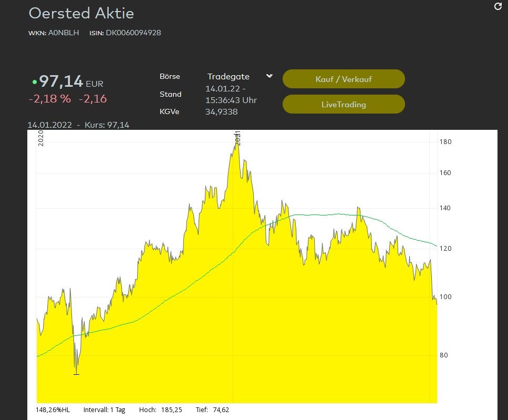Start LiveTrading via its button
Image resolution: width=508 pixels, height=420 pixels.
click(x=344, y=104)
